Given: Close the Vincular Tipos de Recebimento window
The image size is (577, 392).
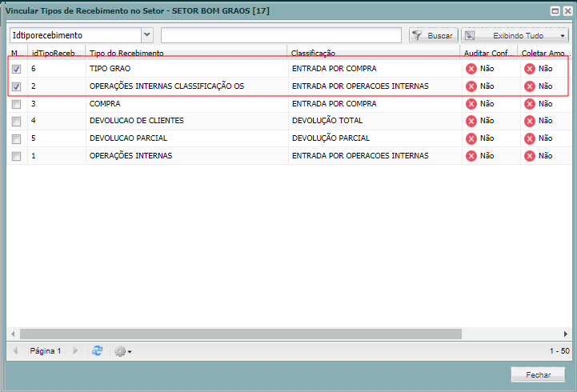Looking at the screenshot, I should point(568,11).
